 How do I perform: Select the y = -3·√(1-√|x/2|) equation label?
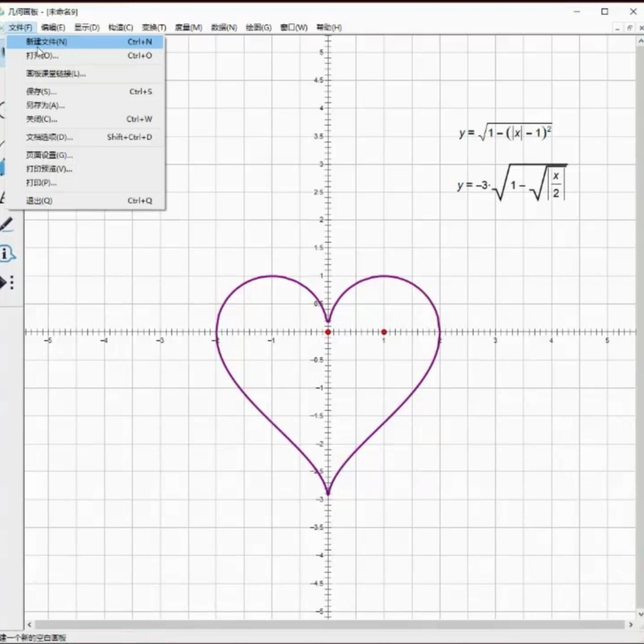coord(511,184)
